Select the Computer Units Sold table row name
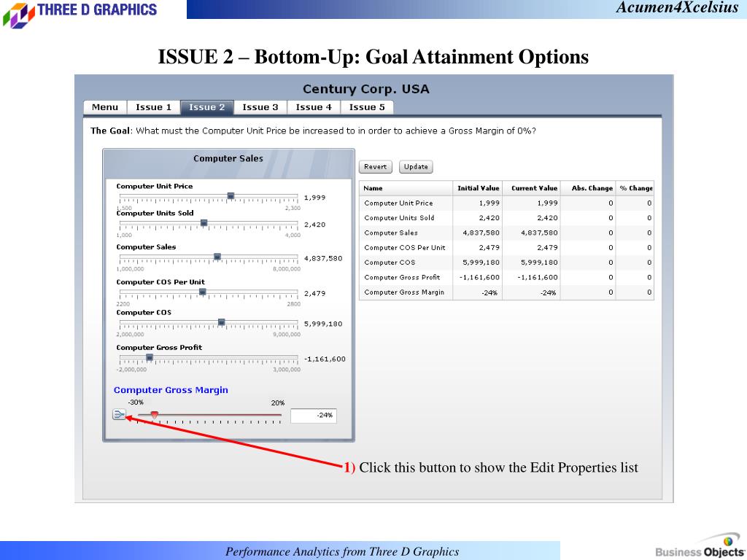 pos(399,217)
